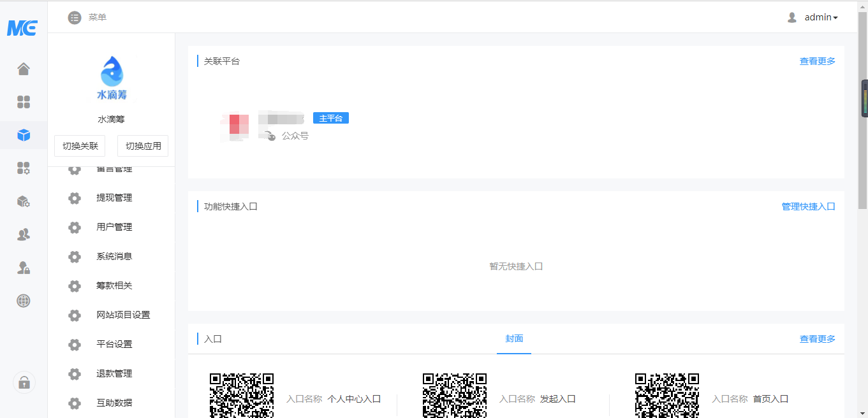The width and height of the screenshot is (868, 418).
Task: Open the cube-with-gear icon in the sidebar
Action: (x=24, y=201)
